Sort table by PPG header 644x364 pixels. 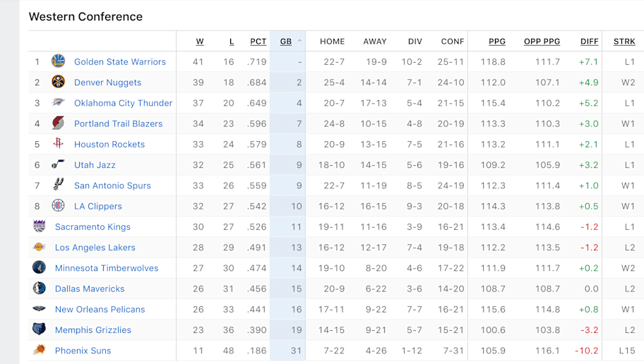point(497,42)
